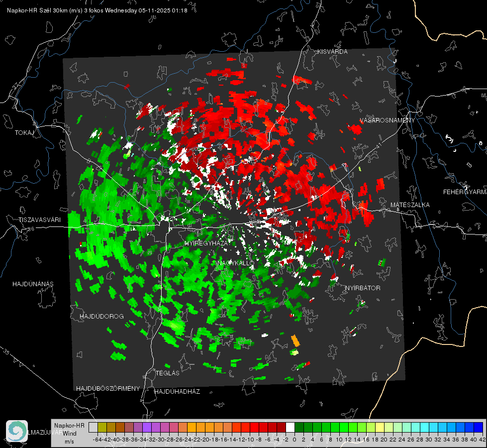487x448 pixels.
Task: Click the MÁTÉSZALKA town label
Action: 410,205
